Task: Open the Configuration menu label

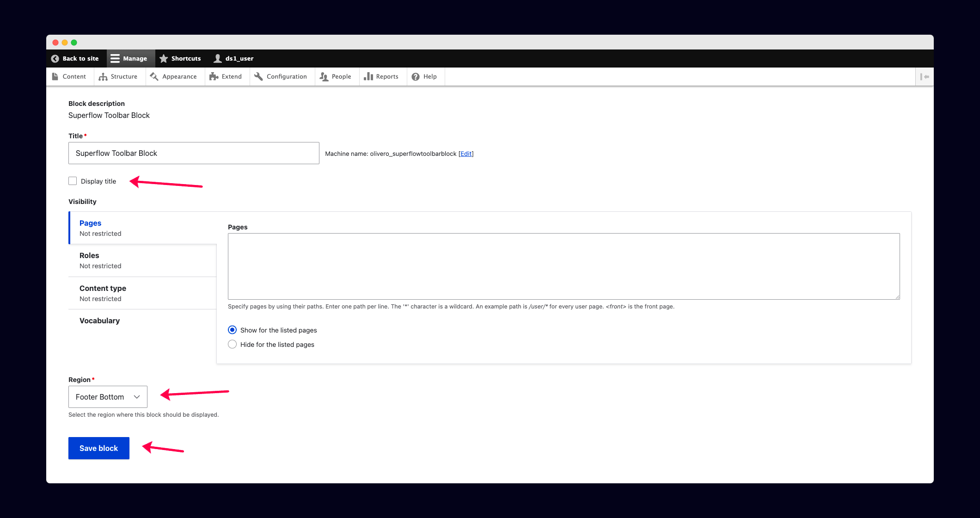Action: 287,77
